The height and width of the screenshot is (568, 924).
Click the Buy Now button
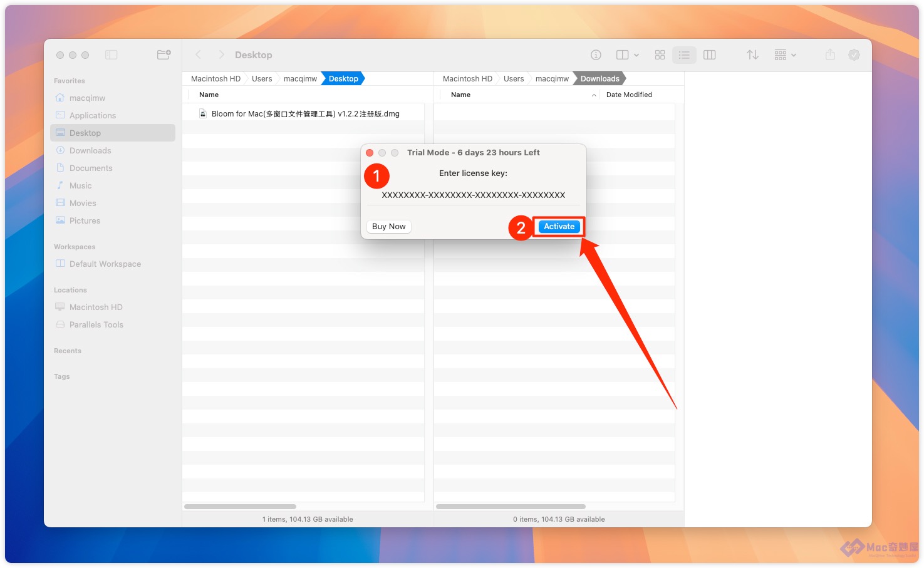(388, 226)
